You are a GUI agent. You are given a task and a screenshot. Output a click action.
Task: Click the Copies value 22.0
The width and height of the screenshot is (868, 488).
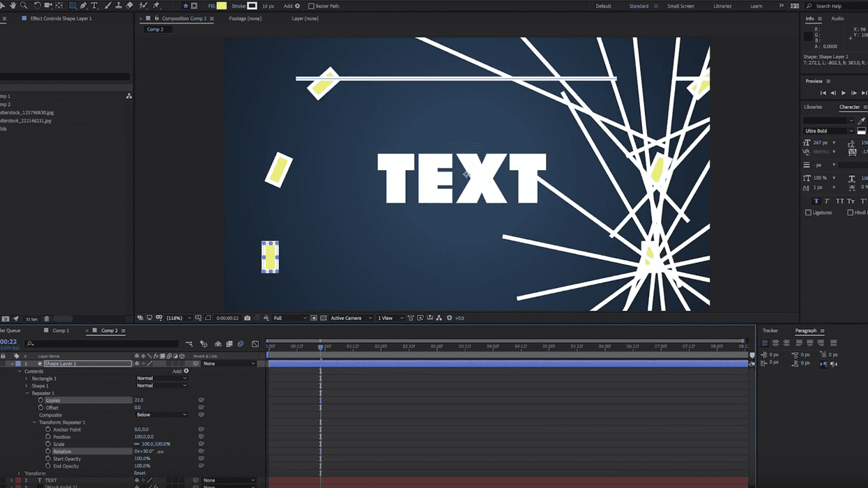139,400
